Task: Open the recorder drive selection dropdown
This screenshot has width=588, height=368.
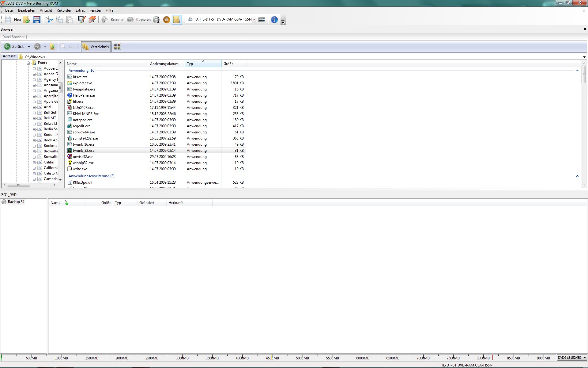Action: click(254, 20)
